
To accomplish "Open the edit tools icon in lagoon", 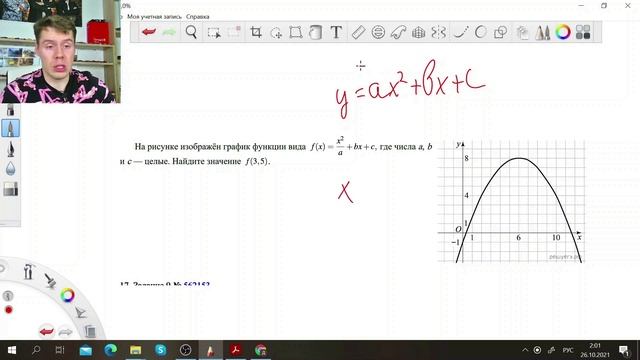I will [x=80, y=312].
